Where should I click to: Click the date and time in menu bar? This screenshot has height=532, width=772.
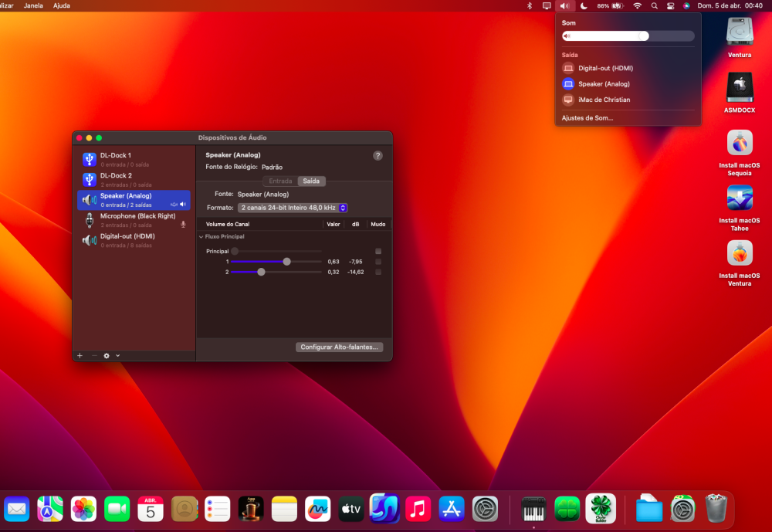click(730, 6)
